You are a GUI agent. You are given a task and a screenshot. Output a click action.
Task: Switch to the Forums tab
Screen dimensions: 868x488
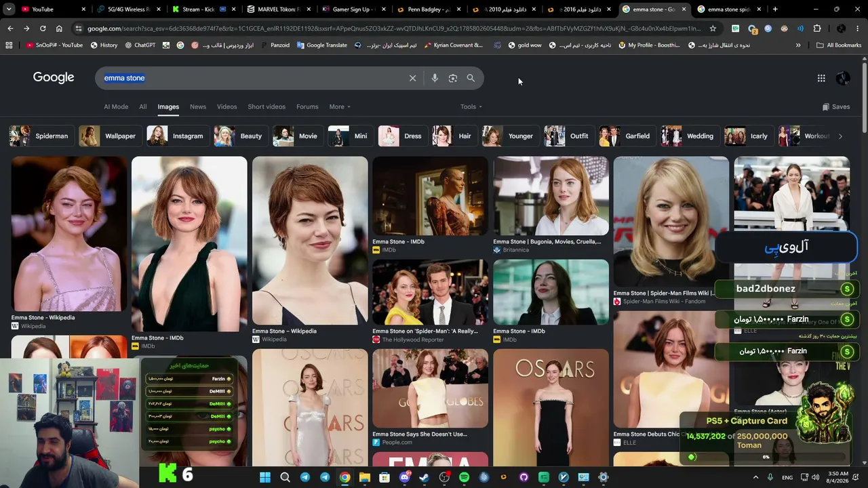(x=307, y=106)
